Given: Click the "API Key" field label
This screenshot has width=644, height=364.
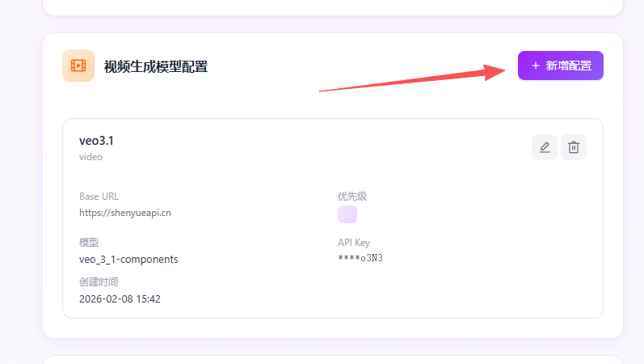Looking at the screenshot, I should (354, 243).
